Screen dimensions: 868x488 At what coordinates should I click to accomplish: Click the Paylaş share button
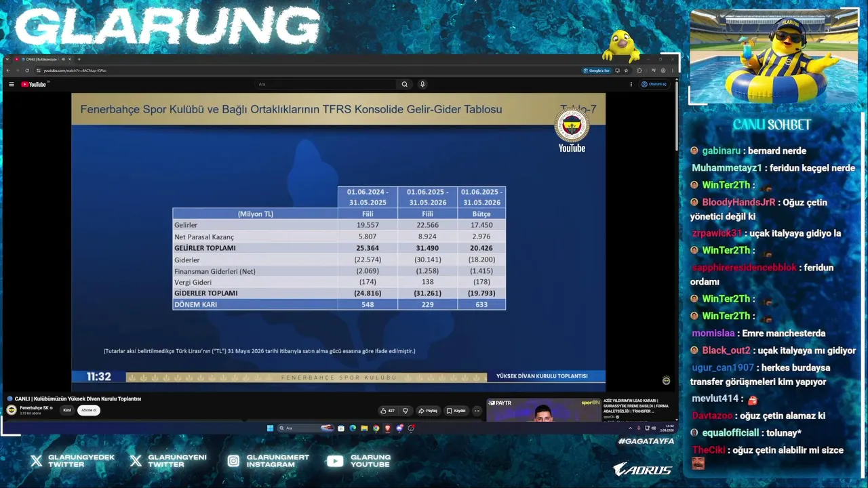tap(428, 411)
